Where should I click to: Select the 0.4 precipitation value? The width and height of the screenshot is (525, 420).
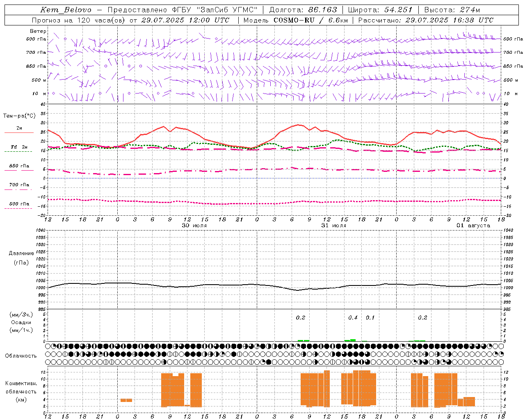click(x=353, y=317)
